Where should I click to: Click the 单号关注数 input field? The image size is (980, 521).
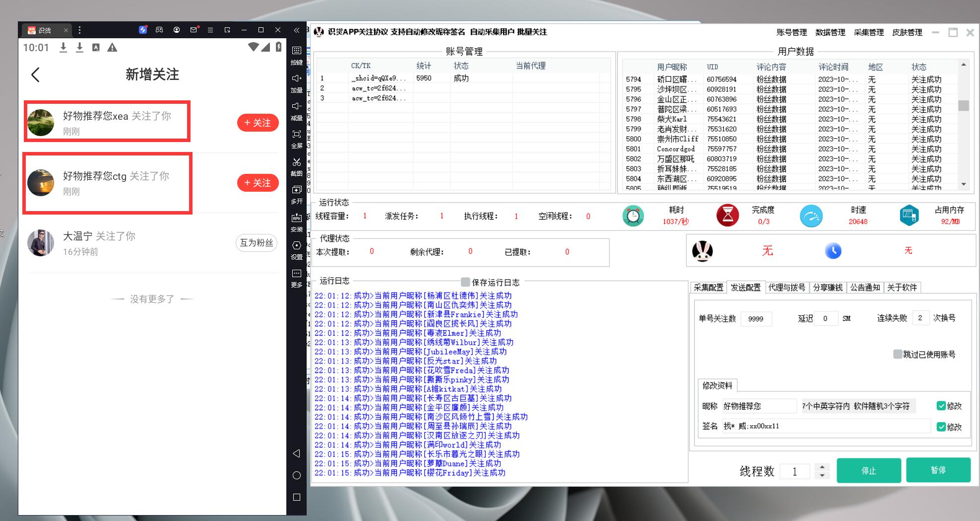(756, 319)
